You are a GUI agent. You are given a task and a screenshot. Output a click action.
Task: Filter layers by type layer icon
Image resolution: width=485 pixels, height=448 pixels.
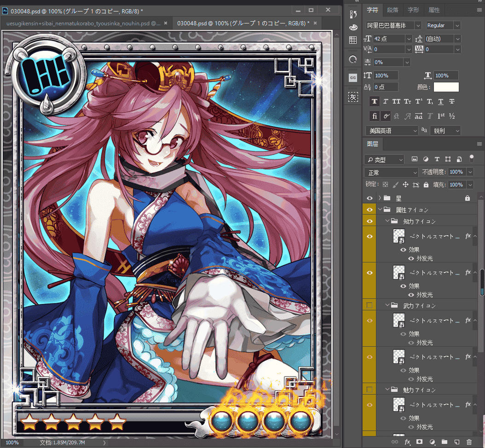click(x=437, y=159)
